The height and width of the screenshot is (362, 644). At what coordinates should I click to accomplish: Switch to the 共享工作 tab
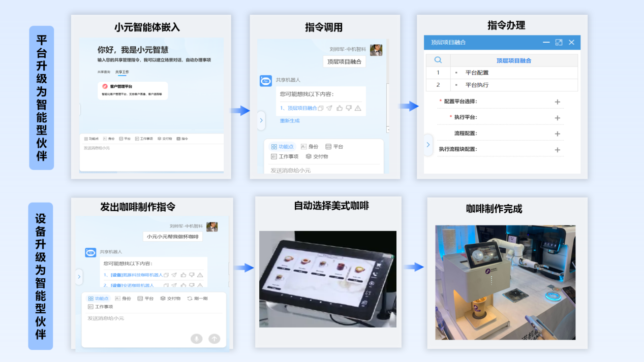click(122, 72)
